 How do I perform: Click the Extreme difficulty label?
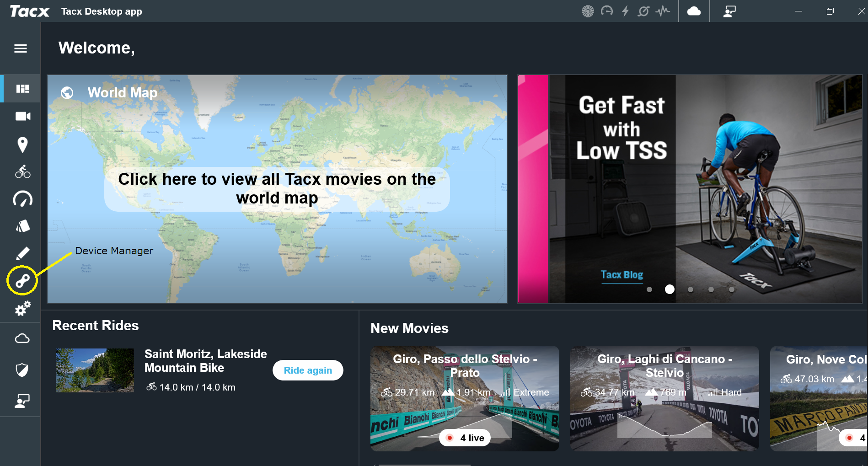(531, 392)
